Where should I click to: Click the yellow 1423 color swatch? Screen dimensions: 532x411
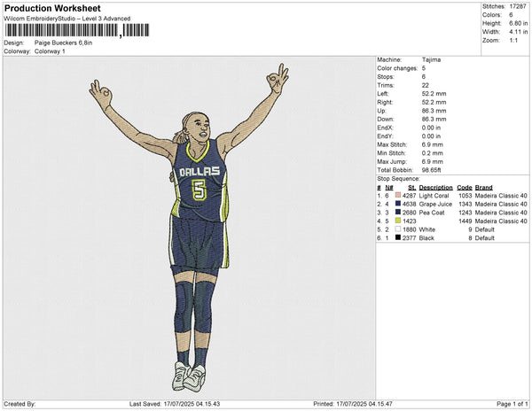click(x=398, y=221)
